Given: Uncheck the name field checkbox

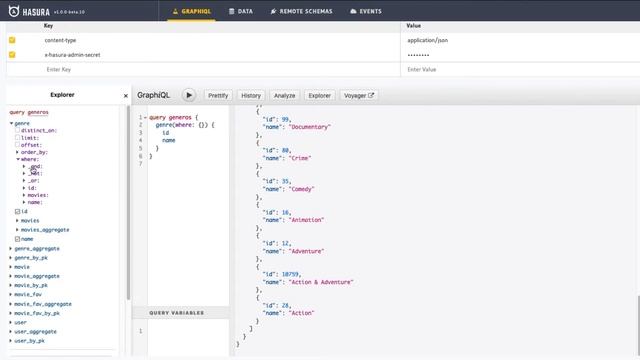Looking at the screenshot, I should point(18,239).
